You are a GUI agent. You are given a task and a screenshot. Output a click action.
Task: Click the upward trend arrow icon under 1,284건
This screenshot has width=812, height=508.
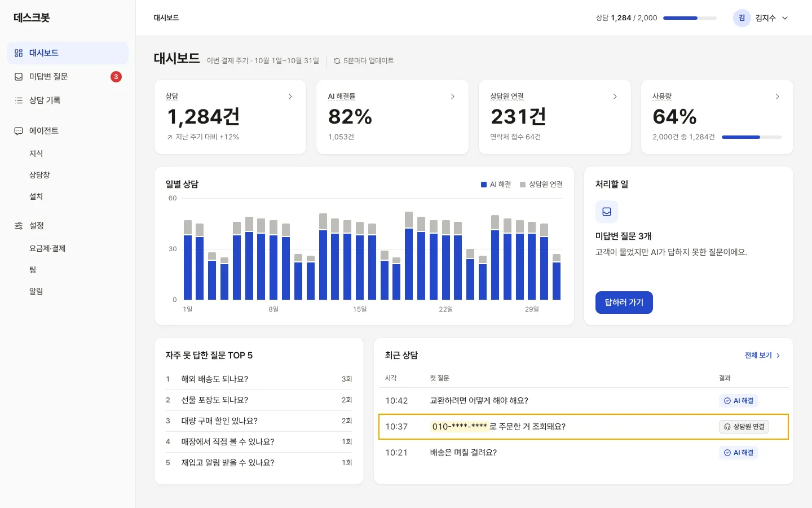(170, 137)
